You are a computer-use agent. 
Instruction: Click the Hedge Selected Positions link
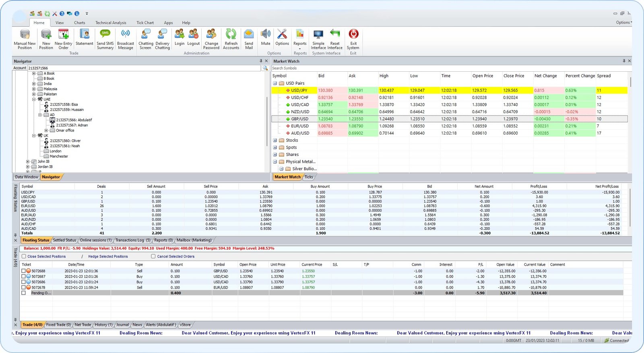point(108,257)
